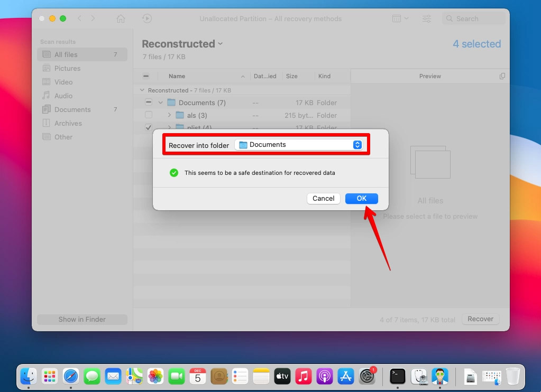Cancel the recover dialog

(x=323, y=198)
